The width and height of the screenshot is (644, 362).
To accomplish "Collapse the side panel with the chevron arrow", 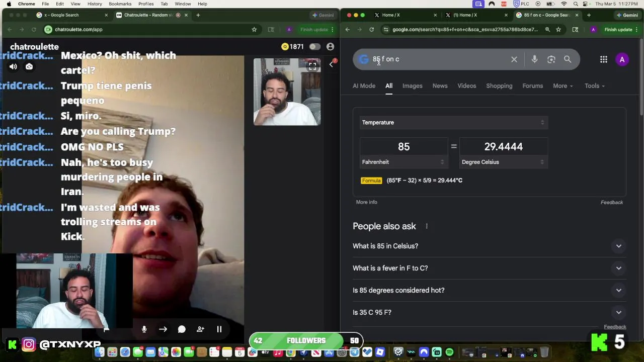I will (x=331, y=64).
